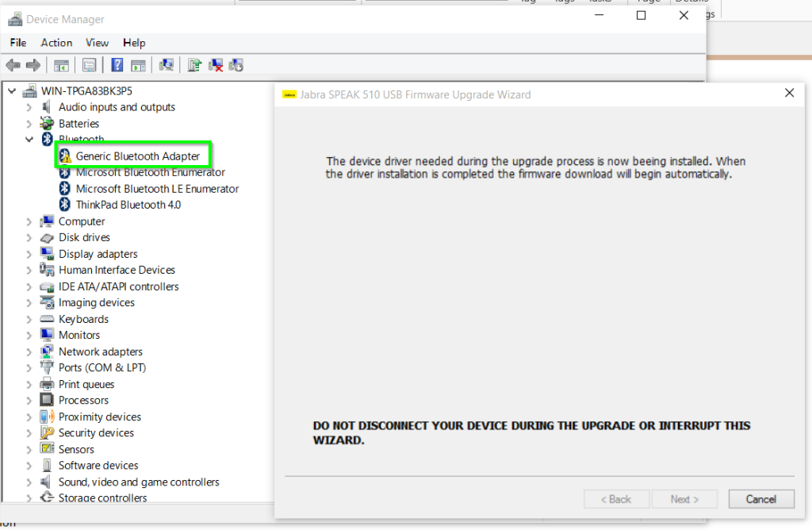Open the Action menu
The image size is (812, 530).
coord(56,43)
